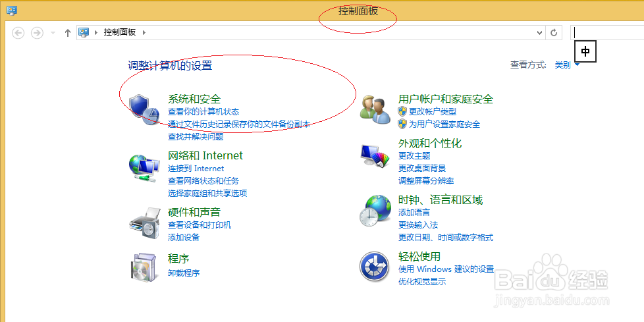Open 通过文件历史记录保存你的文件备份副本
This screenshot has width=644, height=322.
(239, 124)
